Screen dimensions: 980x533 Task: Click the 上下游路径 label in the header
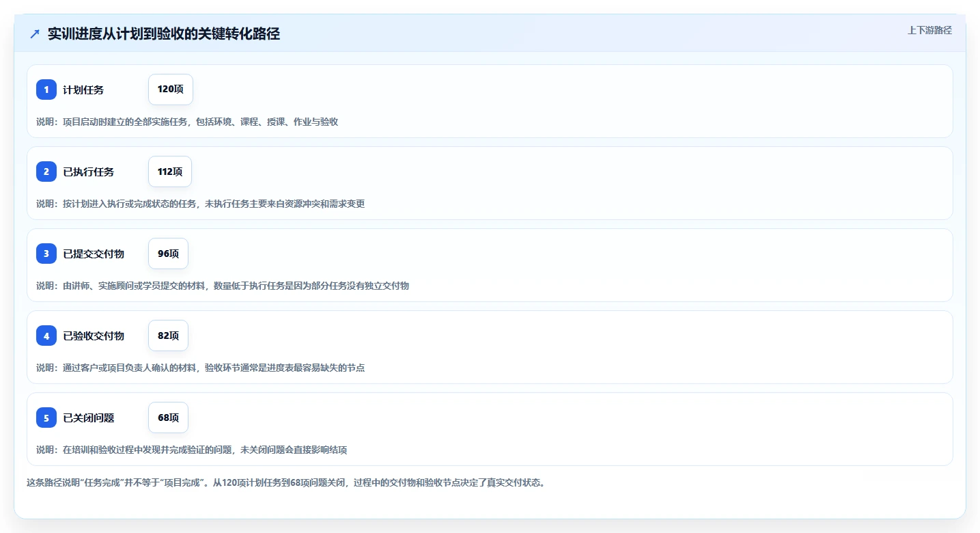tap(929, 30)
